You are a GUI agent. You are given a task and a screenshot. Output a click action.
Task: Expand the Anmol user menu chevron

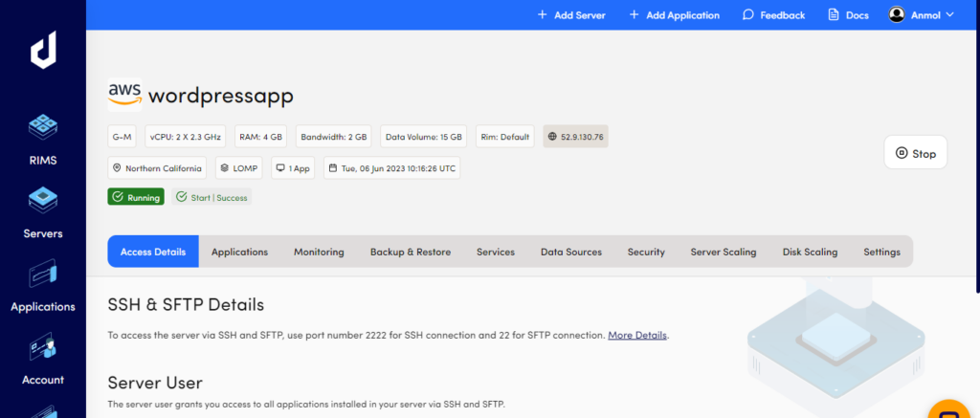pyautogui.click(x=950, y=15)
